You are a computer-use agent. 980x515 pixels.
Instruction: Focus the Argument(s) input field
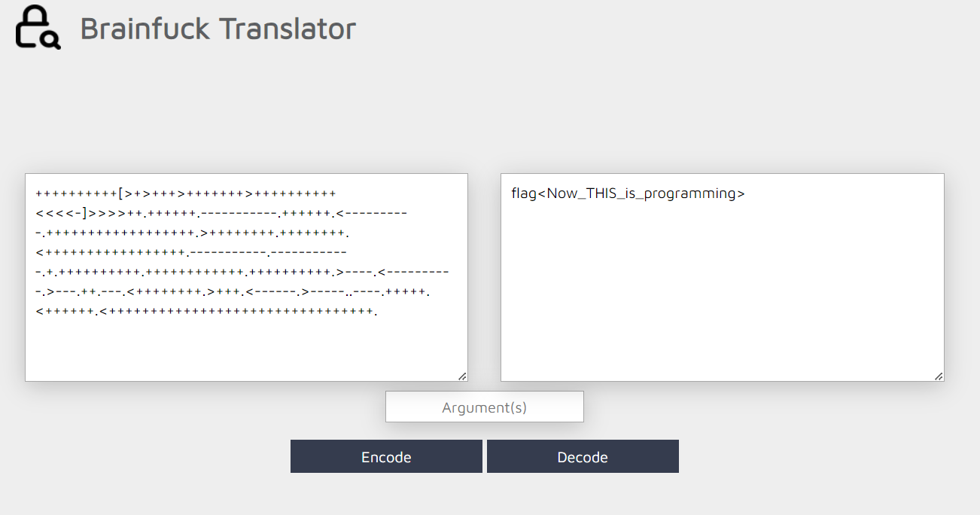[x=484, y=407]
